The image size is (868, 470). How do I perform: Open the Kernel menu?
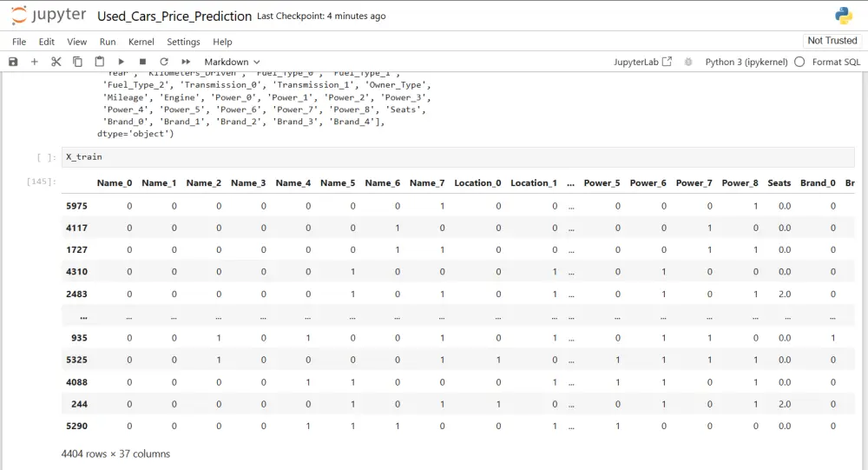(x=141, y=42)
